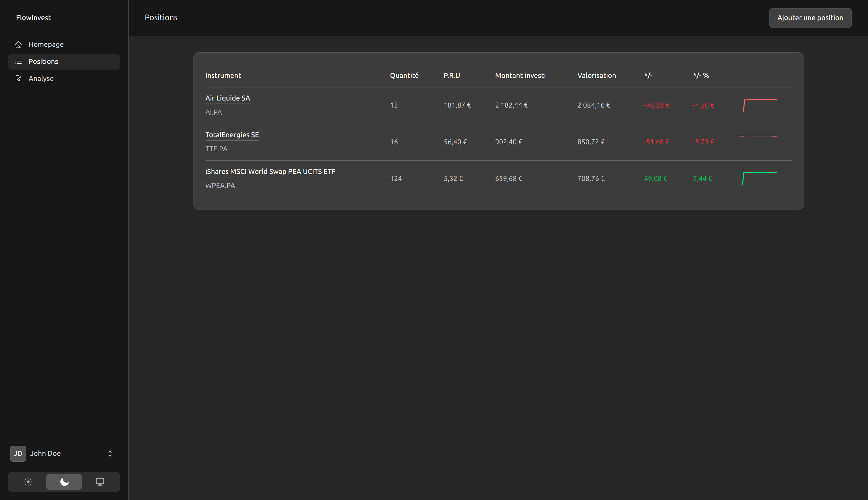
Task: Choose system theme monitor icon
Action: pyautogui.click(x=100, y=482)
